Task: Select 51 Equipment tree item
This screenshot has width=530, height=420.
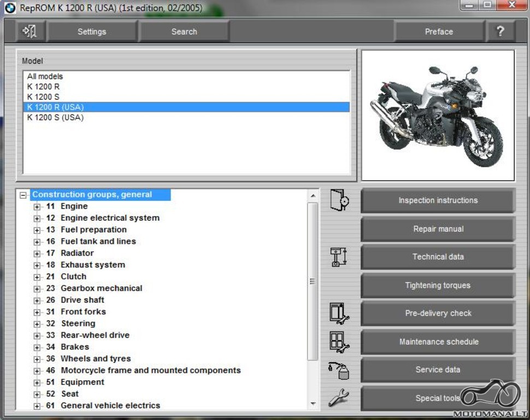Action: [x=75, y=382]
